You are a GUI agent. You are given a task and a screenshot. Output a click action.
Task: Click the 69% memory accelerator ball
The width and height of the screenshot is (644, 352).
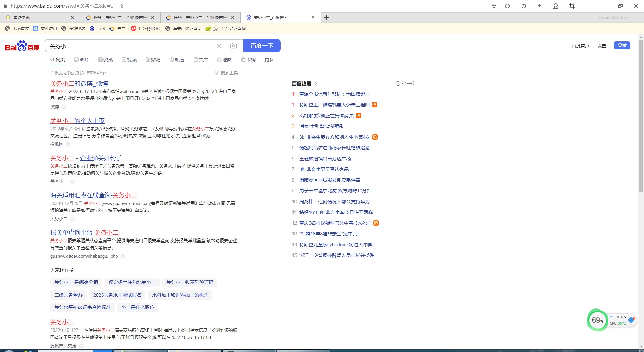click(x=597, y=320)
